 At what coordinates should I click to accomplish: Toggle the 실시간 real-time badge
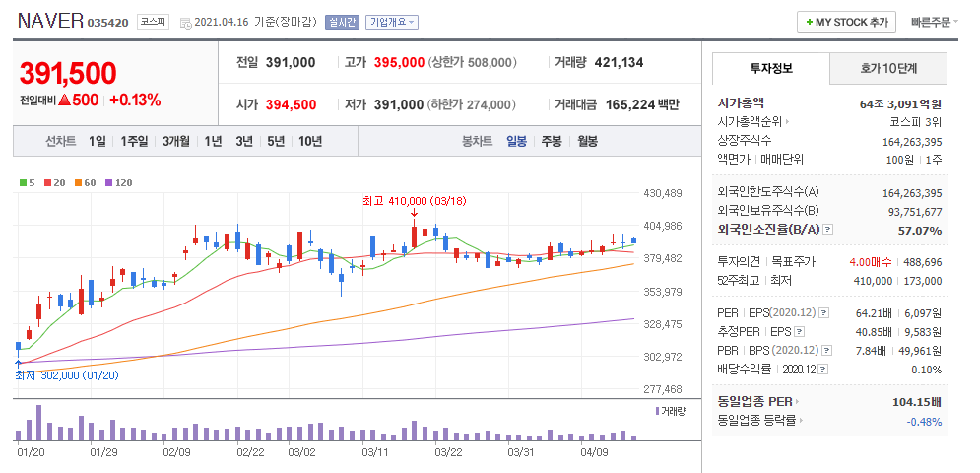(341, 22)
